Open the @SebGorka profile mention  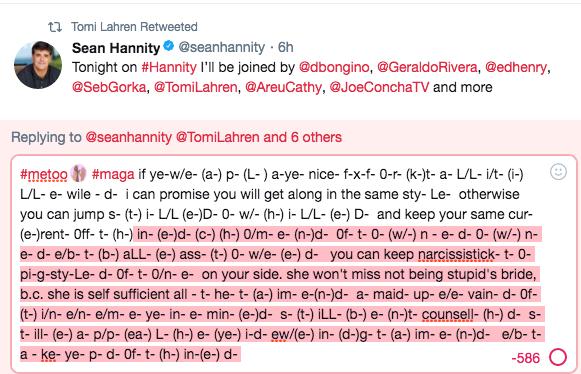[x=109, y=87]
